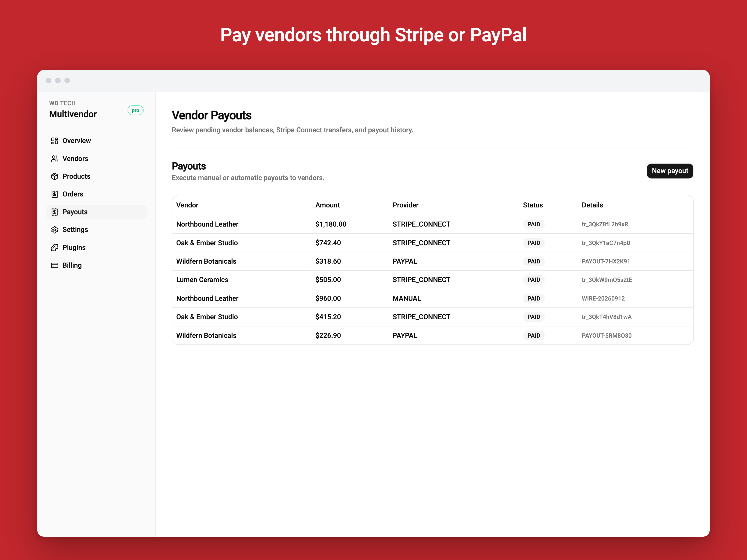Click the Vendors people icon
The height and width of the screenshot is (560, 747).
click(x=54, y=159)
